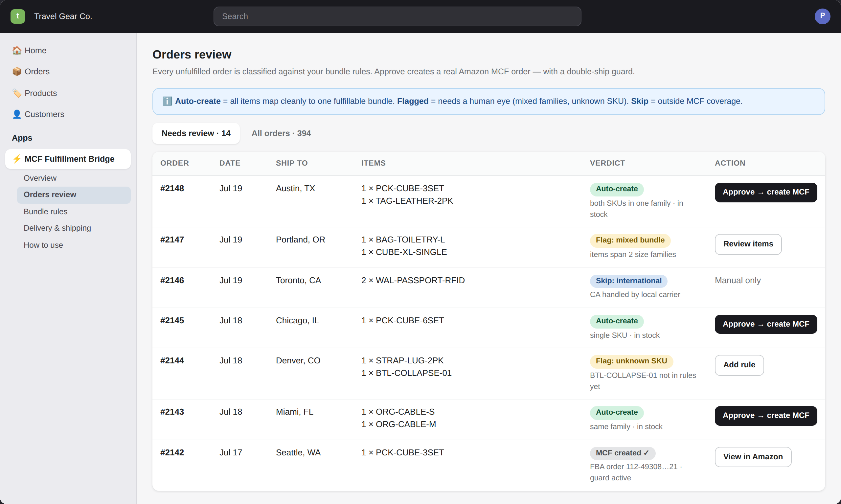
Task: Click Manual only text for order #2146
Action: coord(738,281)
